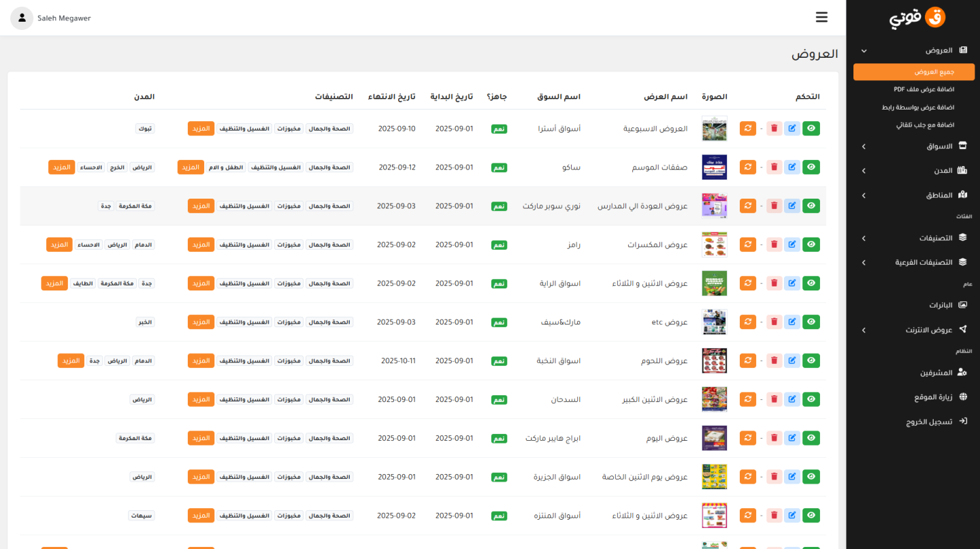
Task: Edit the صفقات الموسم offer with pencil icon
Action: point(792,167)
